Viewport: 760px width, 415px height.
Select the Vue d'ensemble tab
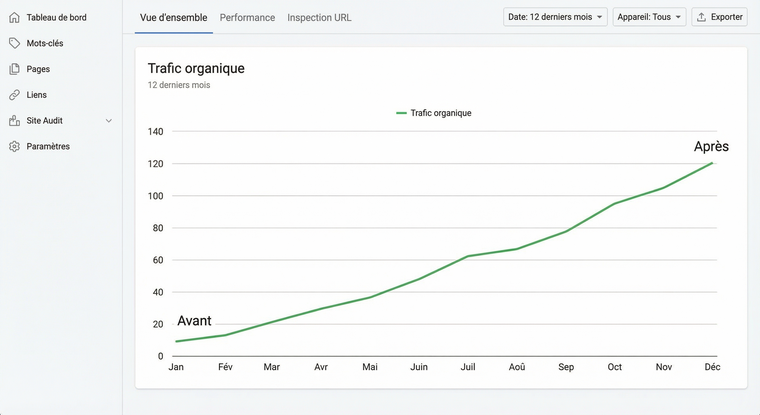(173, 18)
